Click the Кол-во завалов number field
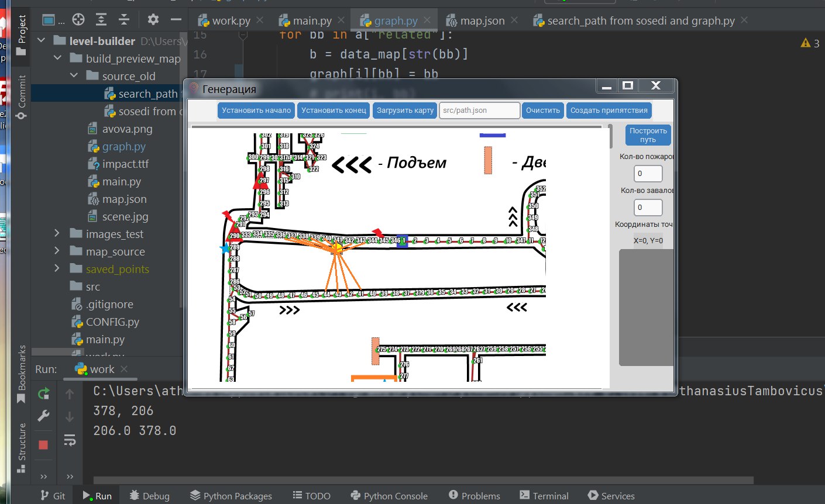Image resolution: width=825 pixels, height=504 pixels. (x=648, y=208)
